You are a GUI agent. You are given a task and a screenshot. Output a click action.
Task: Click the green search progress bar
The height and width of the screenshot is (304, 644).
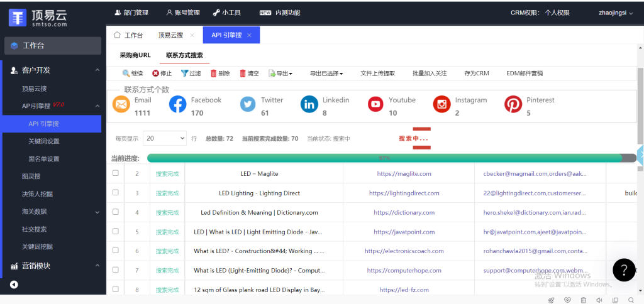384,158
